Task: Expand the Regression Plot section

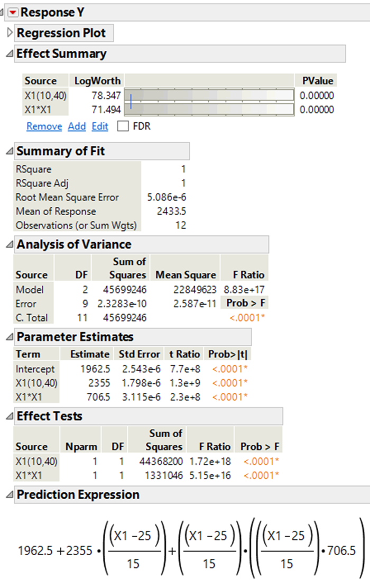Action: 10,33
